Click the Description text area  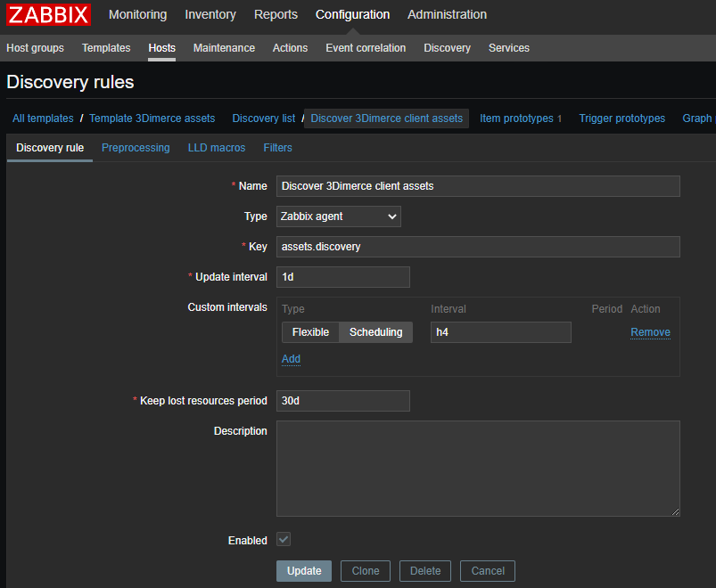coord(477,469)
